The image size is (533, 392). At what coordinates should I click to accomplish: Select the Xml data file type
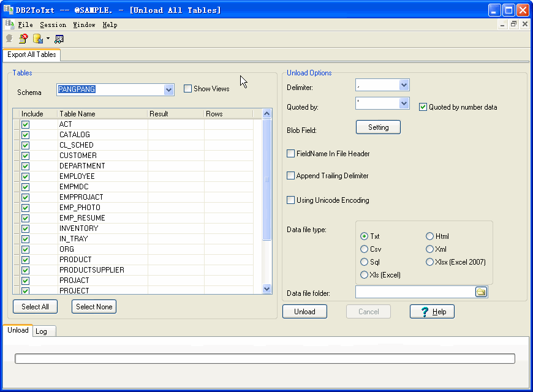tap(429, 249)
